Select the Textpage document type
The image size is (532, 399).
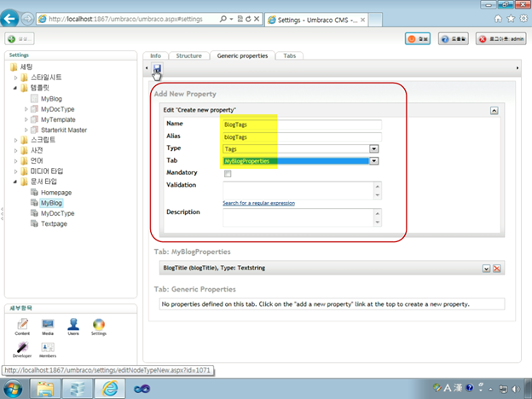pos(54,223)
